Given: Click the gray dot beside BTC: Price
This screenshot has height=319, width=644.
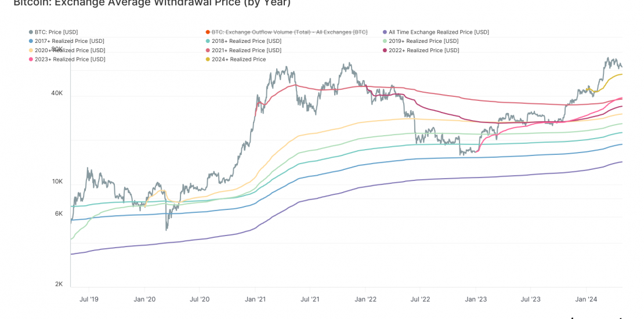Looking at the screenshot, I should pos(31,32).
